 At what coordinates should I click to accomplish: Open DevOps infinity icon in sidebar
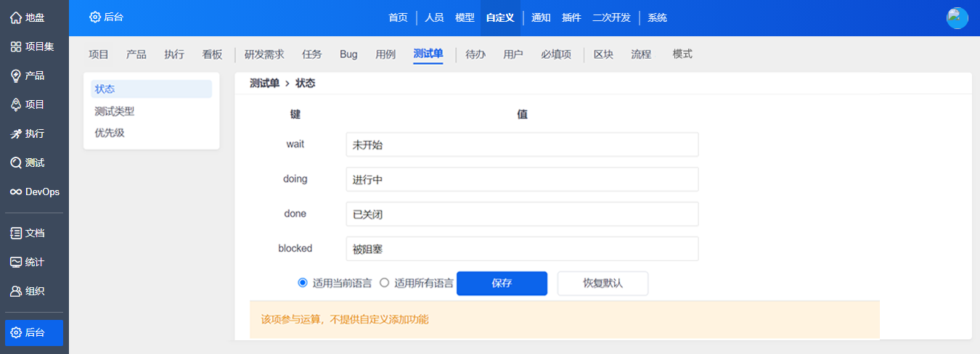click(x=15, y=192)
